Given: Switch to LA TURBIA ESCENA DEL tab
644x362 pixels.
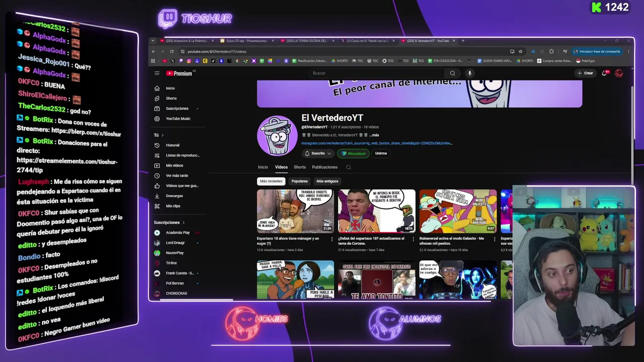Looking at the screenshot, I should 308,41.
